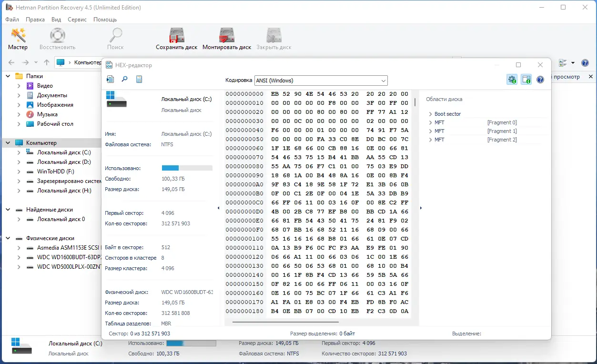Toggle the disk areas panel icon
Viewport: 597px width, 364px height.
[526, 80]
